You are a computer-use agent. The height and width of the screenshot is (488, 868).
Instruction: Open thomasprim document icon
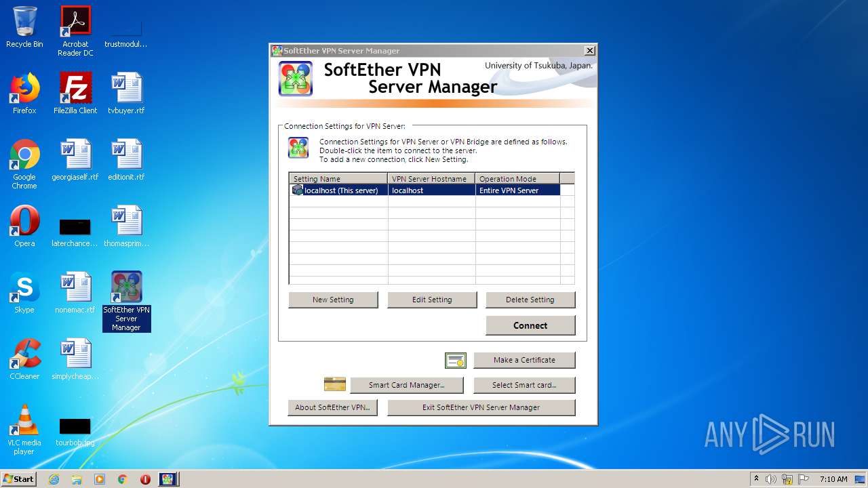[x=126, y=226]
